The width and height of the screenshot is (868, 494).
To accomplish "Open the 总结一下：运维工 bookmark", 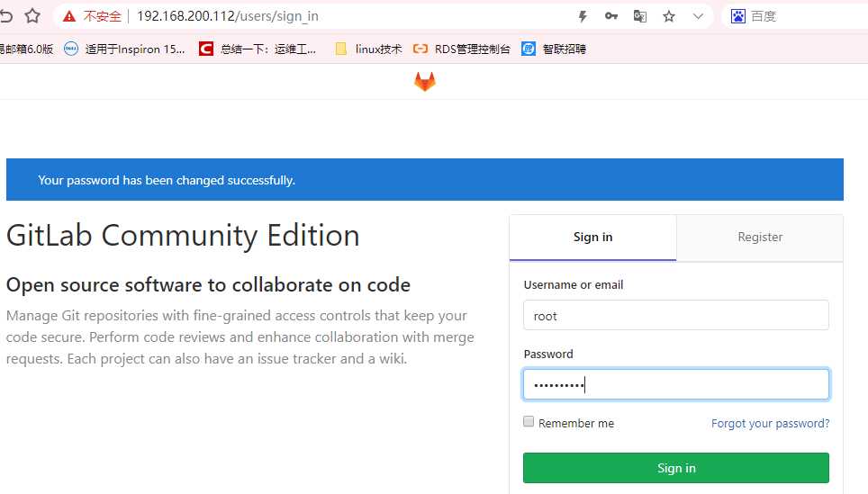I will [x=258, y=49].
